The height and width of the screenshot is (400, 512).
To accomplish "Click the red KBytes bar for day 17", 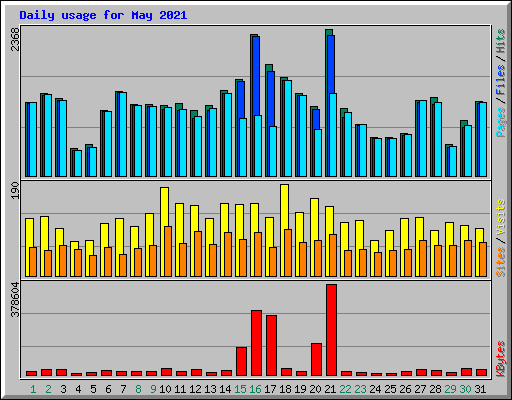I will 271,346.
